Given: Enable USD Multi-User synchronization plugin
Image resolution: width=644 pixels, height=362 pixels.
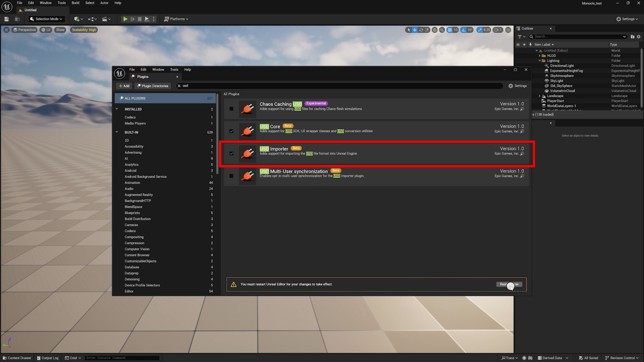Looking at the screenshot, I should click(231, 176).
